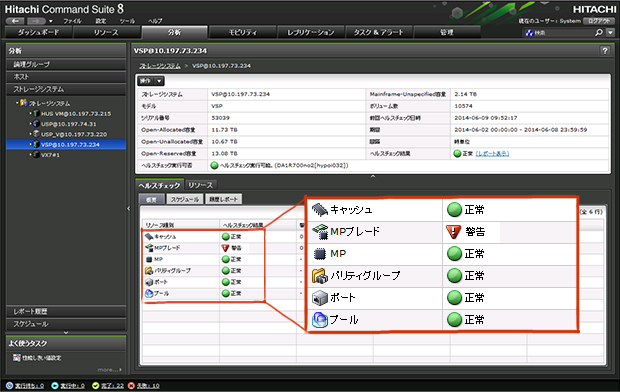Select the 分析 tab
This screenshot has width=620, height=392.
point(174,32)
